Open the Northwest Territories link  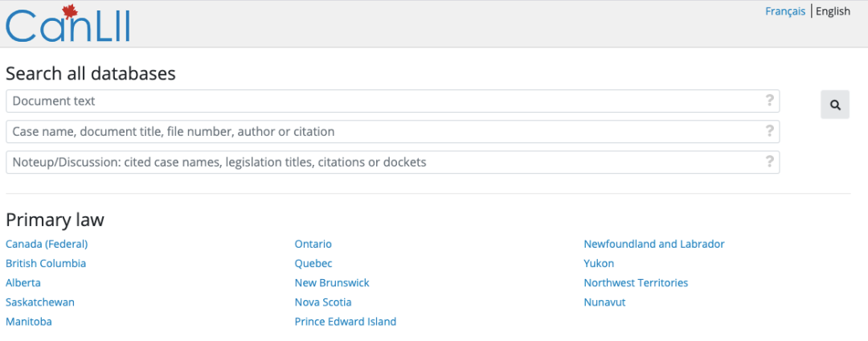636,282
